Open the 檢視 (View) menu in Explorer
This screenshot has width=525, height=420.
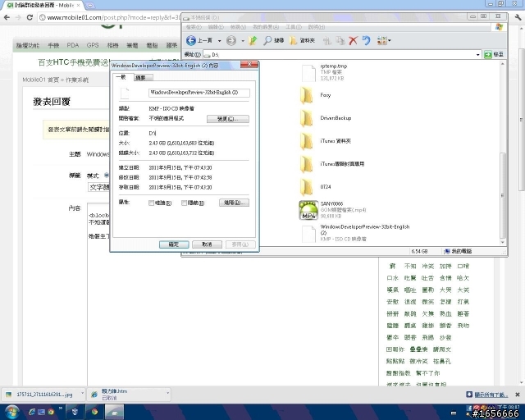click(238, 27)
